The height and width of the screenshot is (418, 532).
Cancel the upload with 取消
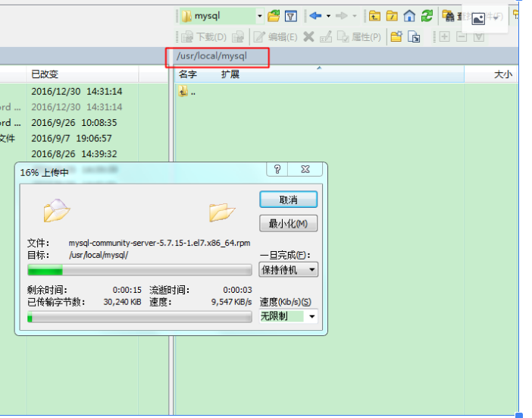[289, 200]
